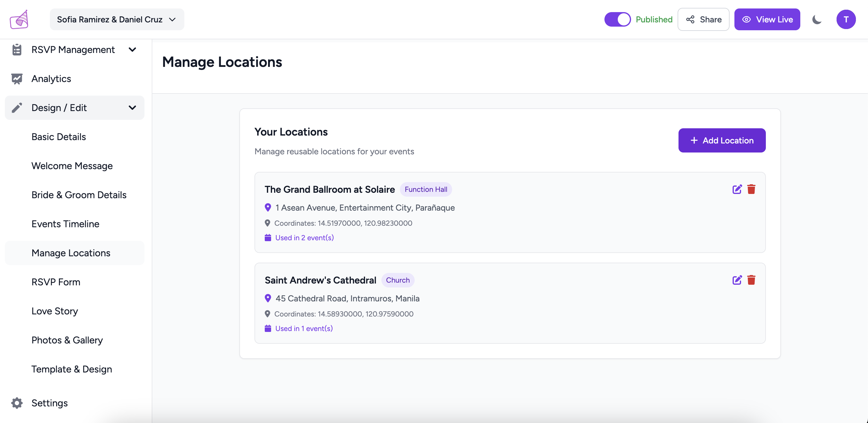
Task: Click the calendar icon beside Used in 2 event(s)
Action: click(x=268, y=238)
